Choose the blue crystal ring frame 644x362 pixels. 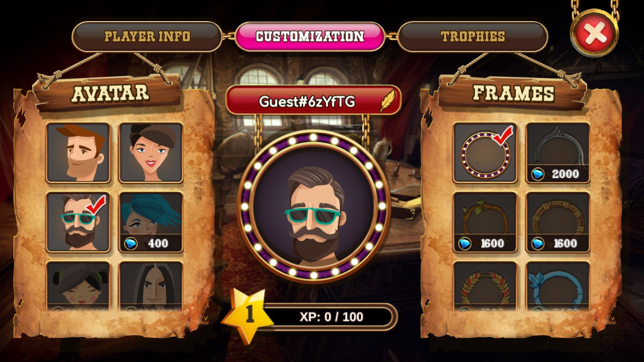[x=558, y=286]
